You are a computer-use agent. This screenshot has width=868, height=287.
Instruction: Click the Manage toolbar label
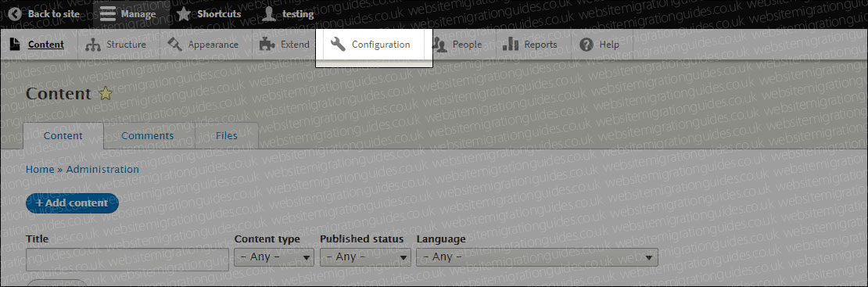pos(138,14)
